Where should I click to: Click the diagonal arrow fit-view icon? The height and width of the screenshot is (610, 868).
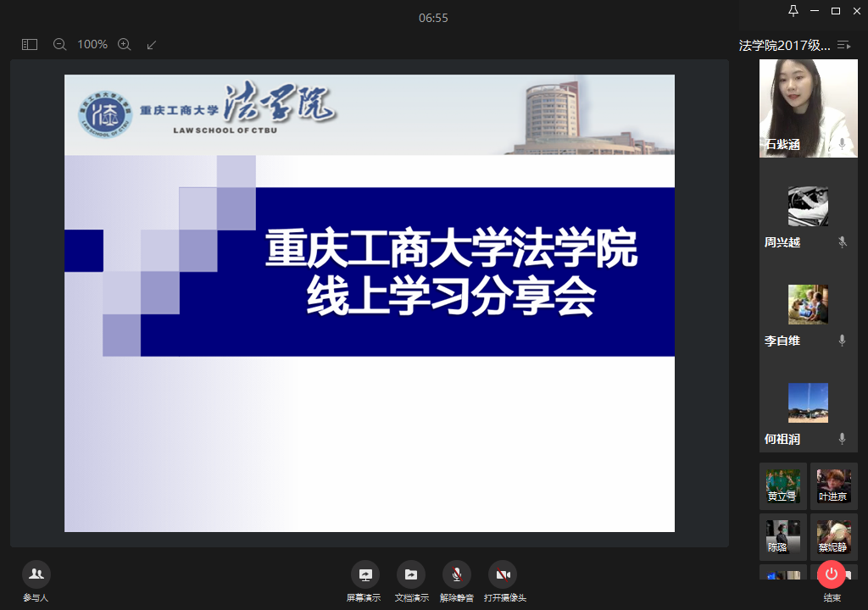click(152, 44)
